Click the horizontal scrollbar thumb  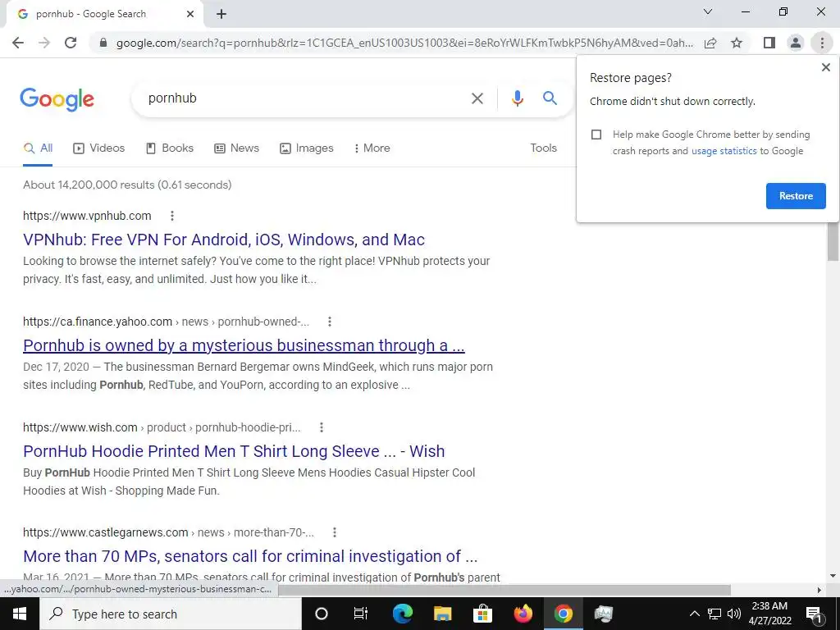coord(504,590)
